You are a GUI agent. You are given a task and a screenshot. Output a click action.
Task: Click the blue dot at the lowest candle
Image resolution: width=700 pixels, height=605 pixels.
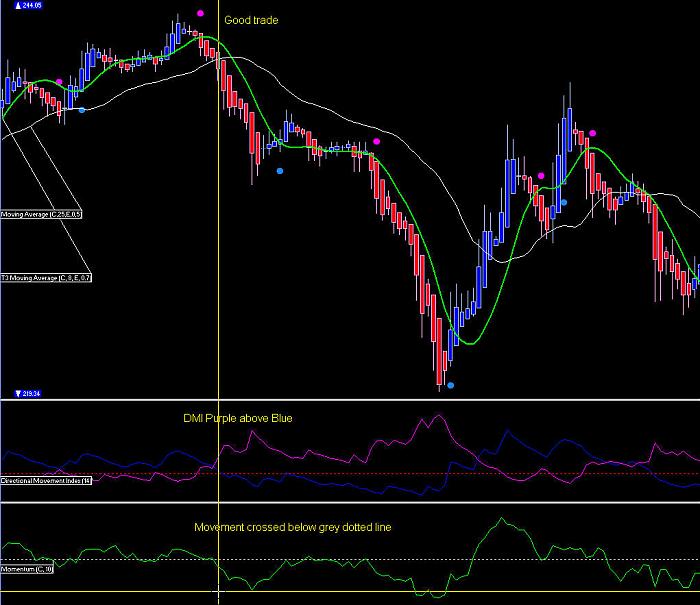[x=451, y=385]
